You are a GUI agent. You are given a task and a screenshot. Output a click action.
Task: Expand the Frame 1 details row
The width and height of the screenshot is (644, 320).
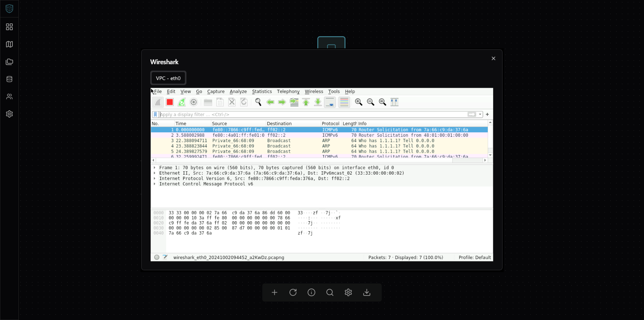(x=155, y=168)
